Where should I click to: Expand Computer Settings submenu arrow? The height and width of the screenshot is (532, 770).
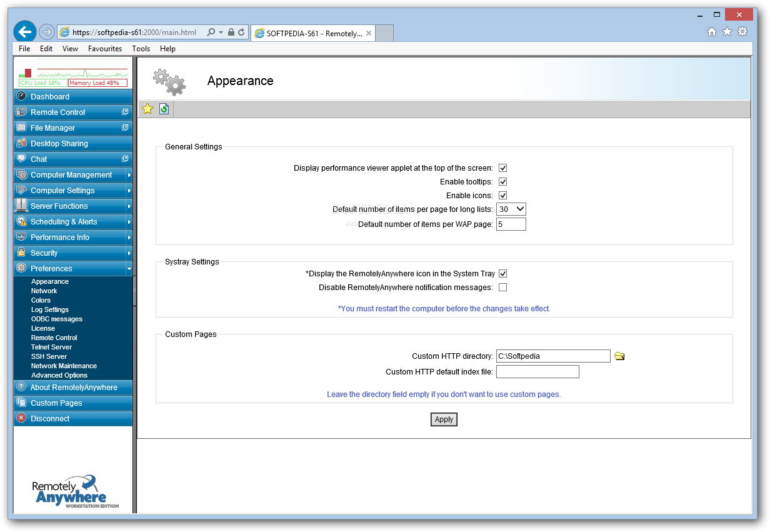[129, 191]
